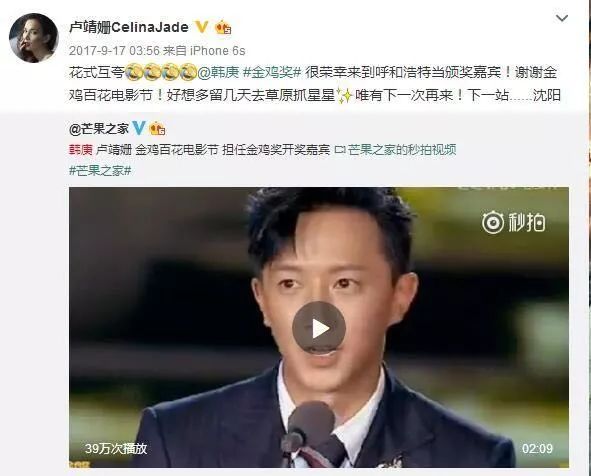Open the post options chevron menu
Screen dimensions: 591x476
point(562,18)
